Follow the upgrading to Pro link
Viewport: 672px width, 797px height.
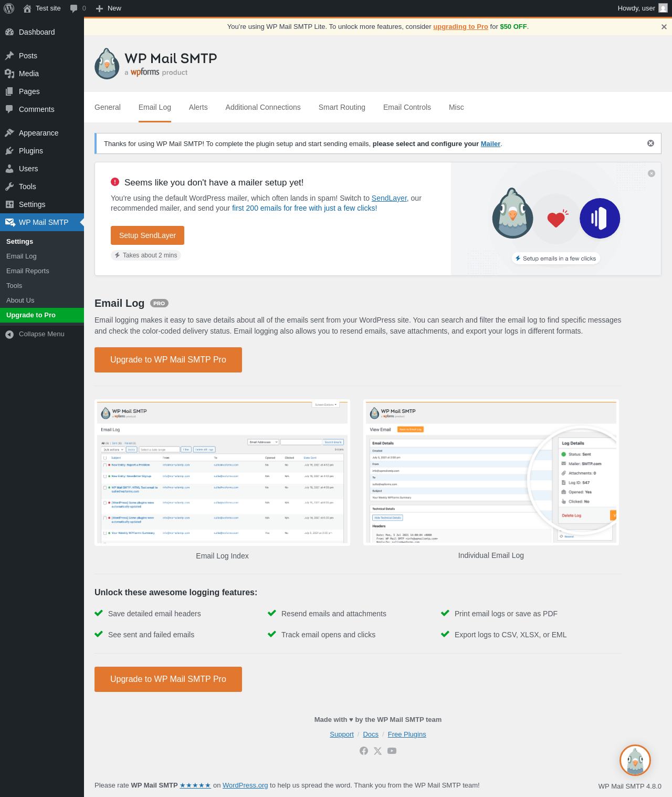tap(460, 27)
